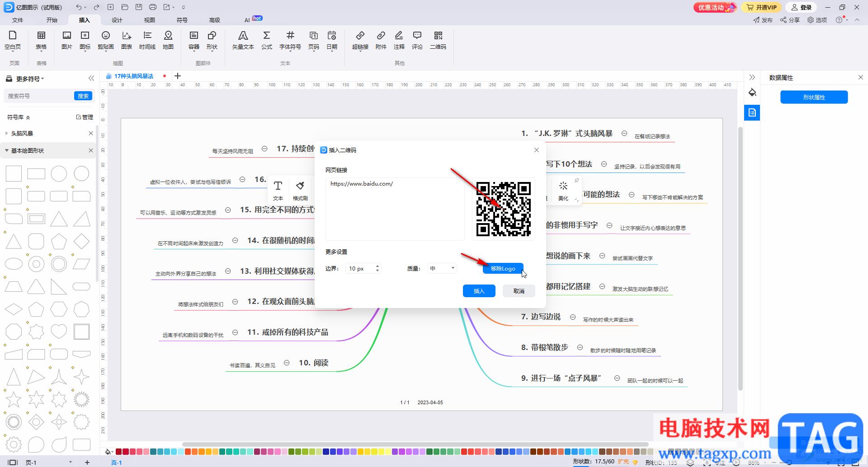
Task: Insert a chart (图表)
Action: point(127,40)
